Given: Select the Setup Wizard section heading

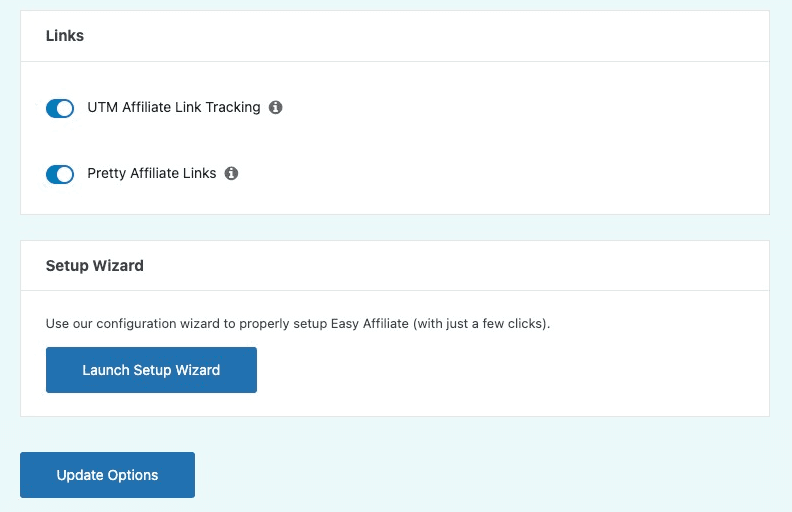Looking at the screenshot, I should click(94, 266).
